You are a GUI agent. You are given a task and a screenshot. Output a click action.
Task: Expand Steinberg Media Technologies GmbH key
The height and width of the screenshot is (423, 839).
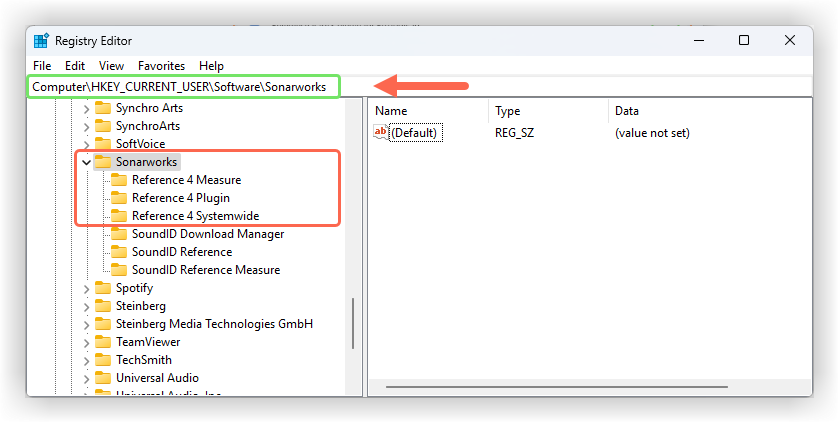86,325
